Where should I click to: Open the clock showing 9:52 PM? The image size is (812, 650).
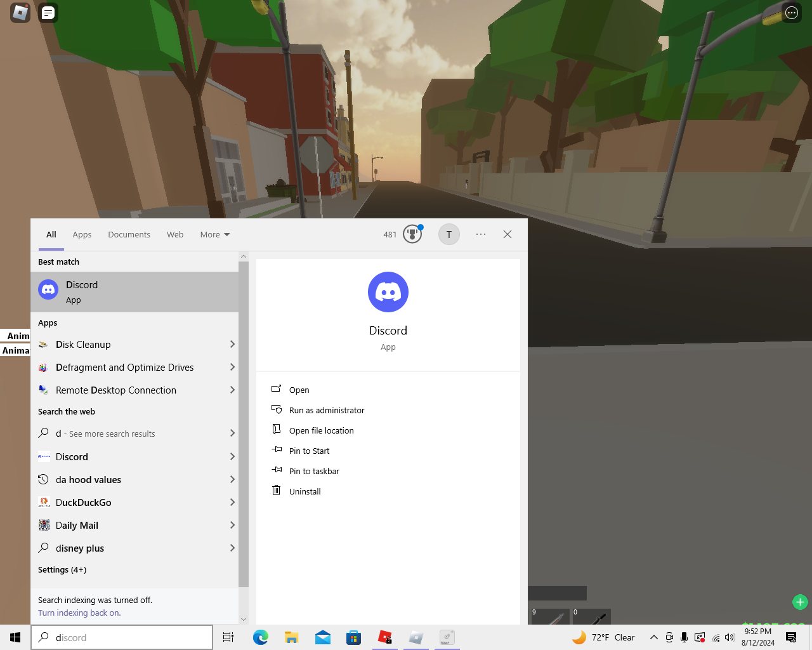pos(758,637)
